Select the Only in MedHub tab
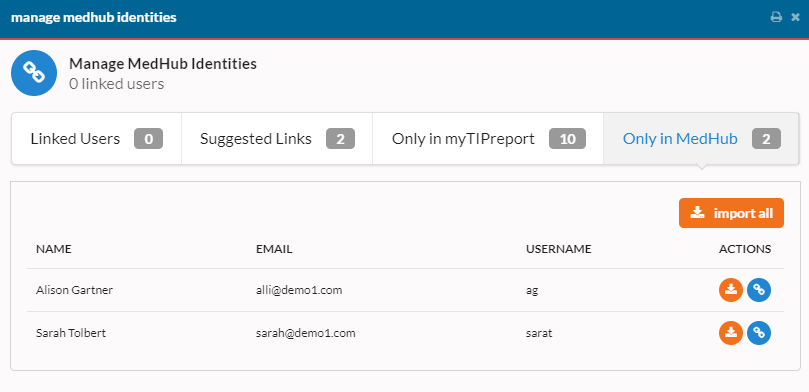Screen dimensions: 809x392 701,139
